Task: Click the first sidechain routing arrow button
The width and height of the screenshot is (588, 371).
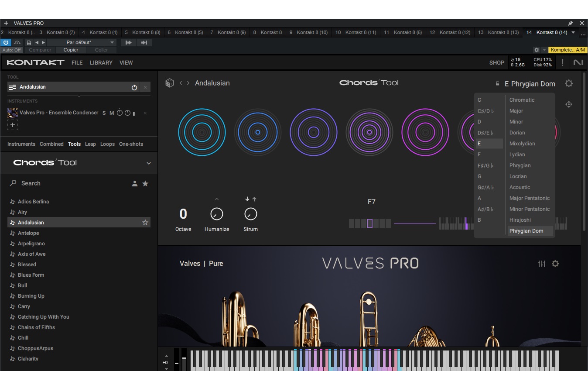Action: (128, 42)
